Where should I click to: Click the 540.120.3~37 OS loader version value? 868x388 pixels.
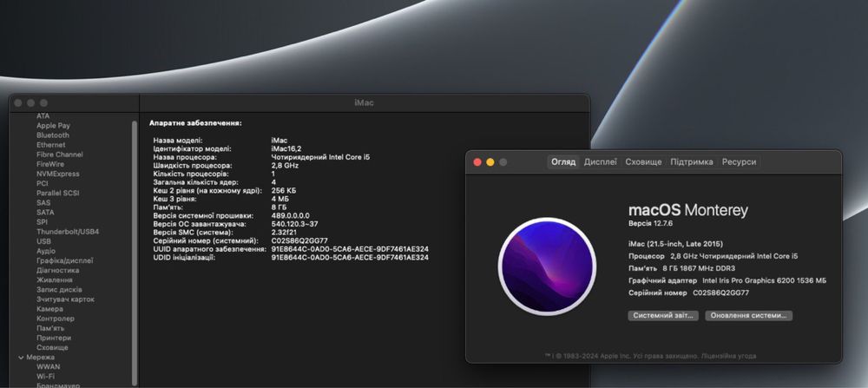click(x=294, y=224)
